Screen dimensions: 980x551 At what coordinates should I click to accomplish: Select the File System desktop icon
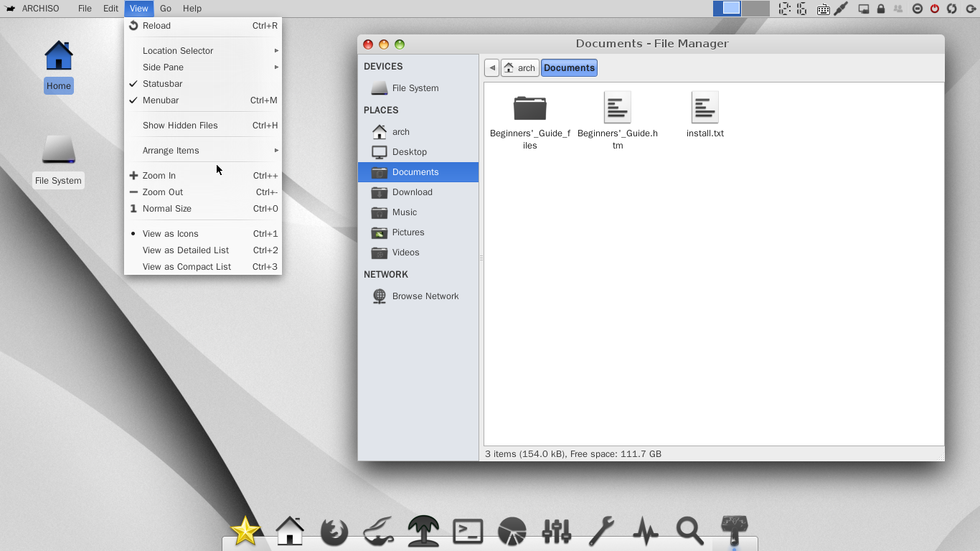(59, 161)
